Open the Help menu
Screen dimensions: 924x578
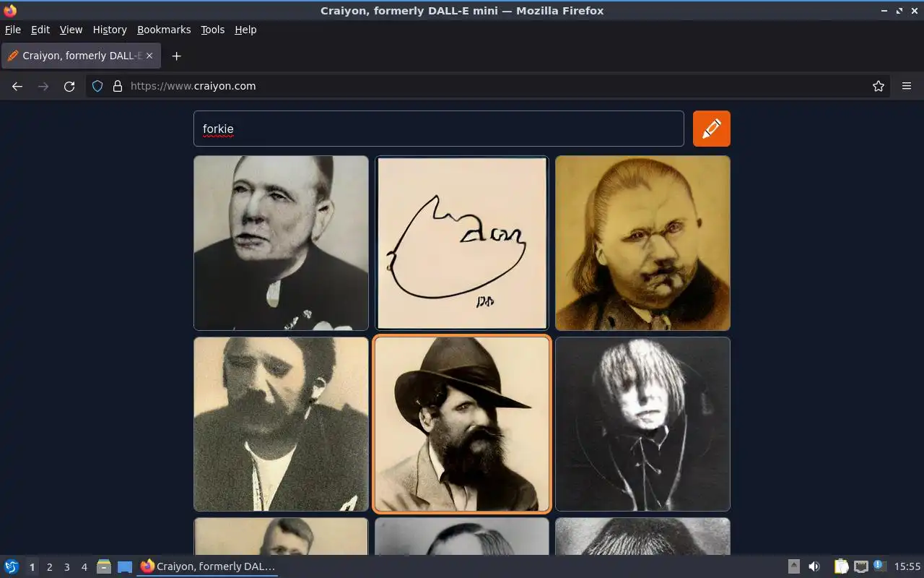pyautogui.click(x=245, y=30)
